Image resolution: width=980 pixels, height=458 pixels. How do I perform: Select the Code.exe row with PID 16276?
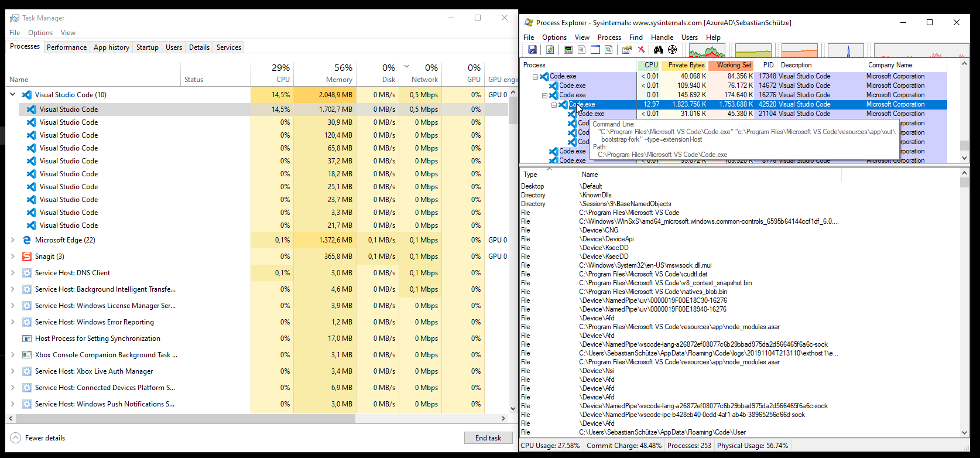point(734,95)
